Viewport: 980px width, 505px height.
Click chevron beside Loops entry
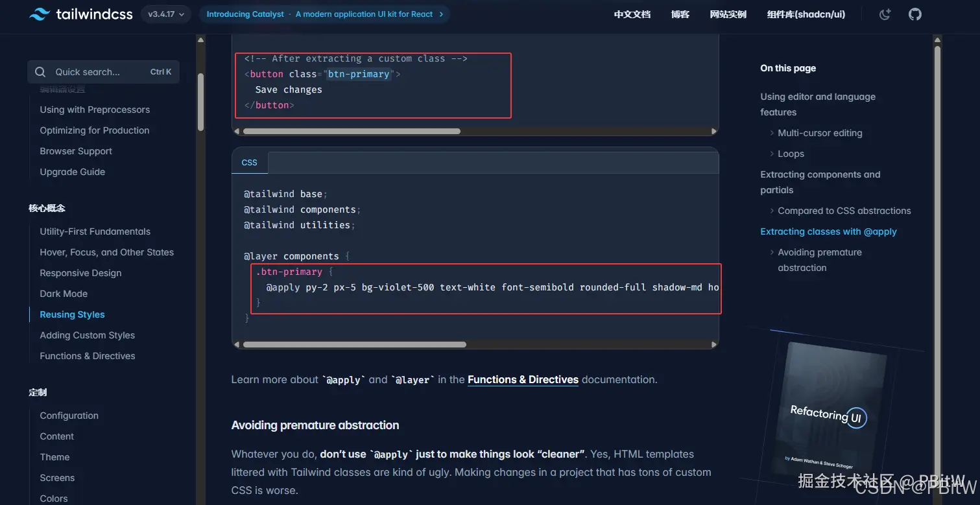click(x=772, y=154)
